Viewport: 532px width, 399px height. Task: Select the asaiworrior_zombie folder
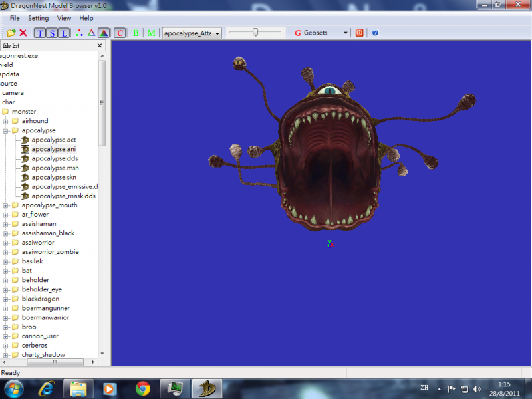[51, 252]
